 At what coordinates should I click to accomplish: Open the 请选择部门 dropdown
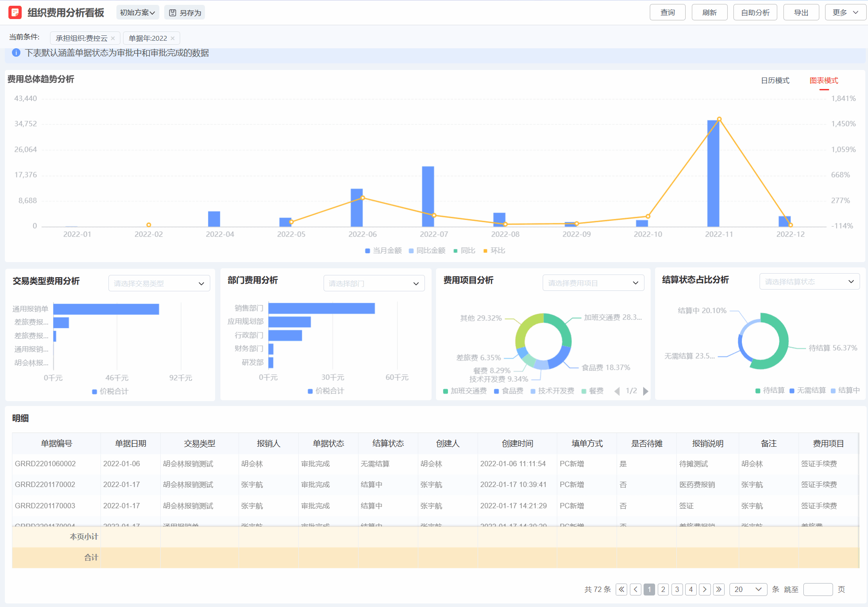374,283
